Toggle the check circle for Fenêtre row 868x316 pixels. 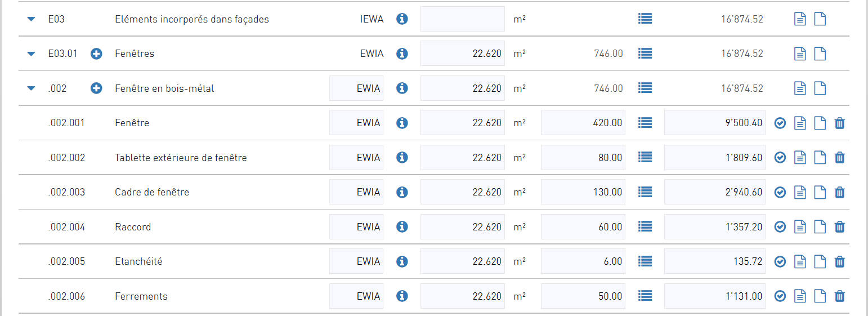(x=780, y=123)
